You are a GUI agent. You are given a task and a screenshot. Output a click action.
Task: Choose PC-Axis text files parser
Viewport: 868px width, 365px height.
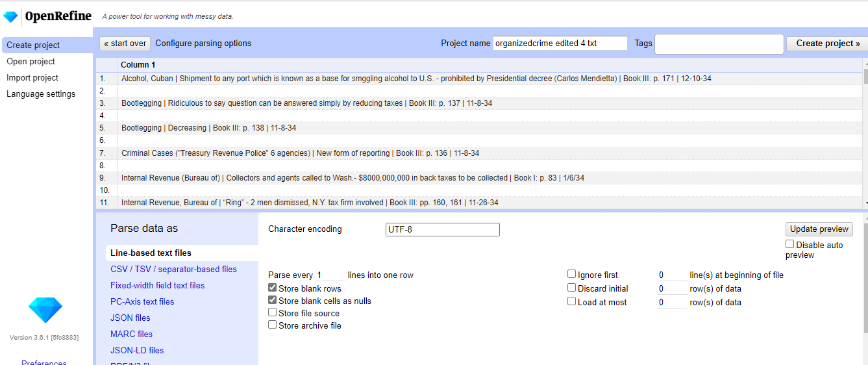pyautogui.click(x=142, y=301)
